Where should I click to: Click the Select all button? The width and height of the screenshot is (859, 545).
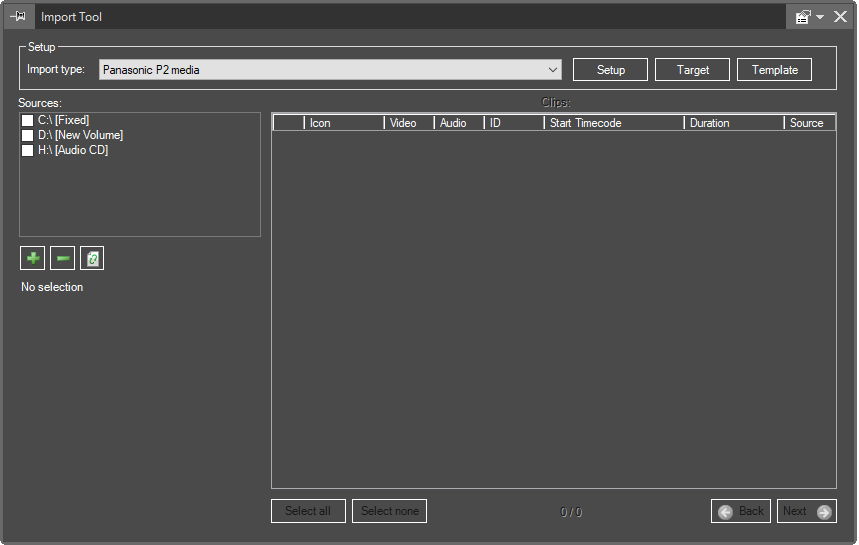coord(308,511)
